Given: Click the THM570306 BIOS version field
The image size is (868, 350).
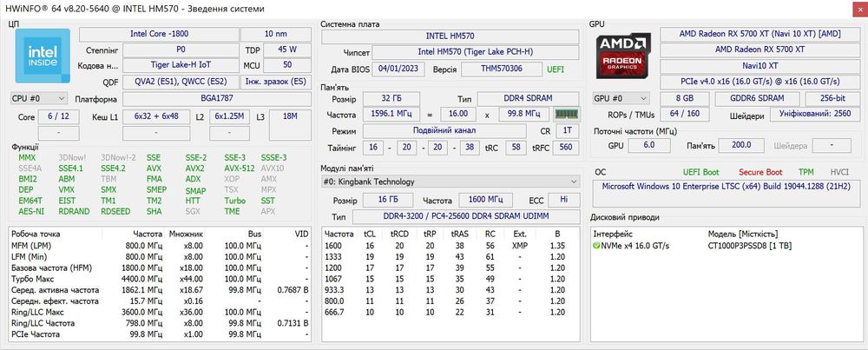Looking at the screenshot, I should point(502,69).
